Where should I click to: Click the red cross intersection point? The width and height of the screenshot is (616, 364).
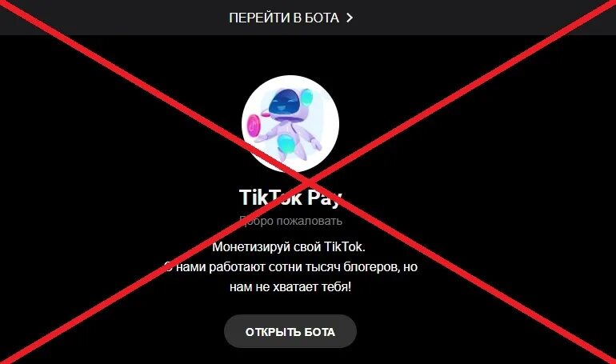click(x=309, y=182)
